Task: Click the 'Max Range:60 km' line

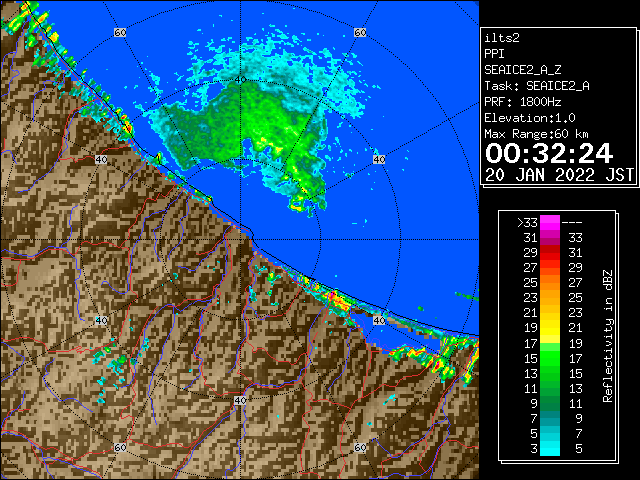Action: click(536, 134)
